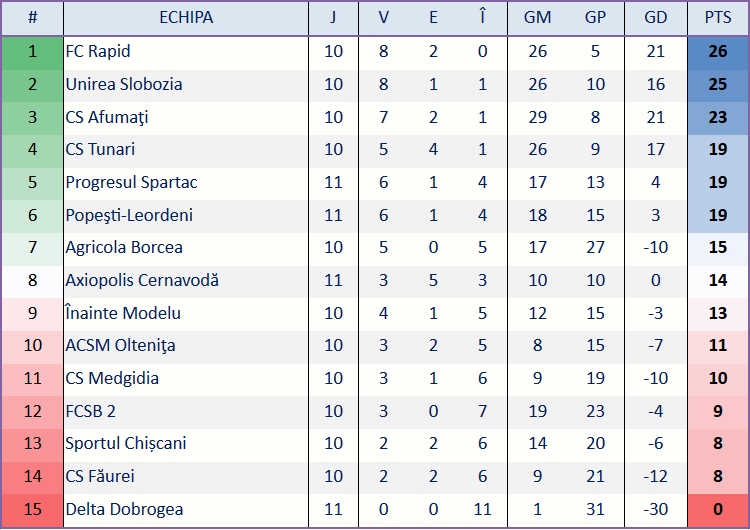The image size is (750, 530).
Task: Select the red rank 15 cell
Action: [x=32, y=509]
